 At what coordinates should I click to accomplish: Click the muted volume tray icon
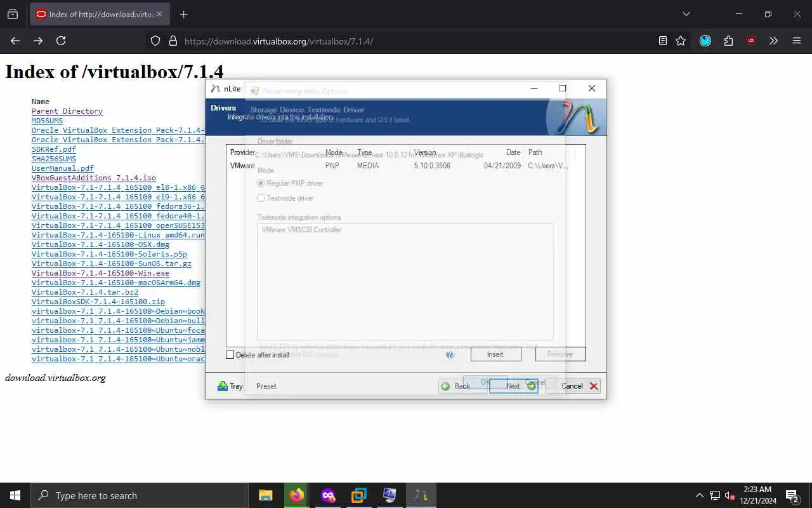tap(730, 496)
